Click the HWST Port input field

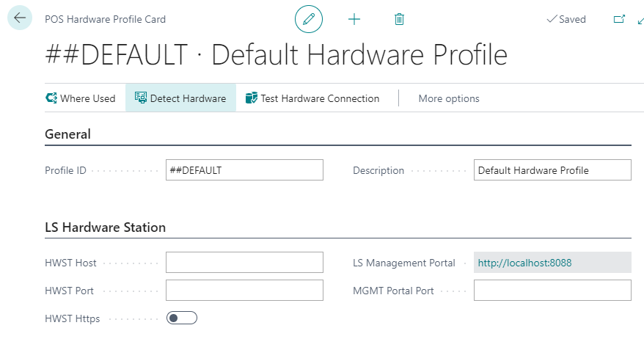(244, 291)
